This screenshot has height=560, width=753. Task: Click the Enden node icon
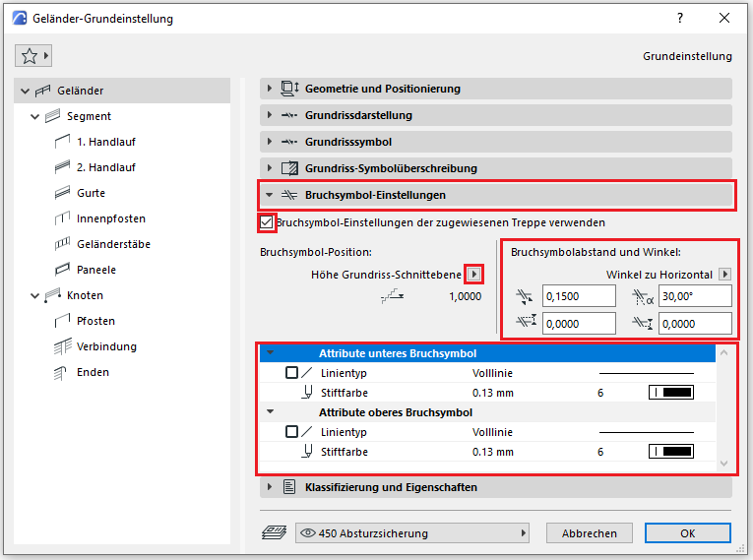tap(62, 372)
